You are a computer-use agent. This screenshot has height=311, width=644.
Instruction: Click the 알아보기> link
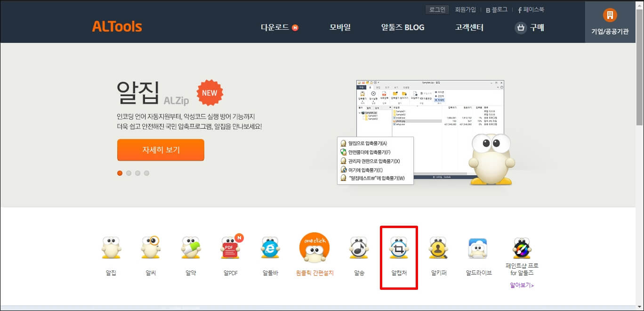[x=522, y=285]
